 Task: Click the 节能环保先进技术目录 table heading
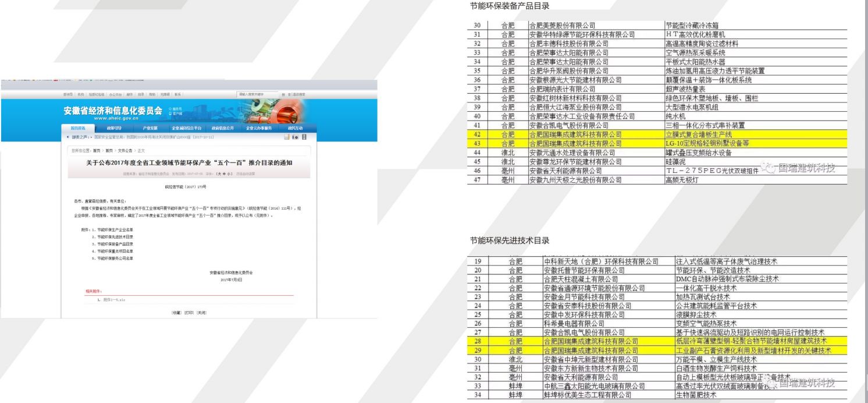510,241
